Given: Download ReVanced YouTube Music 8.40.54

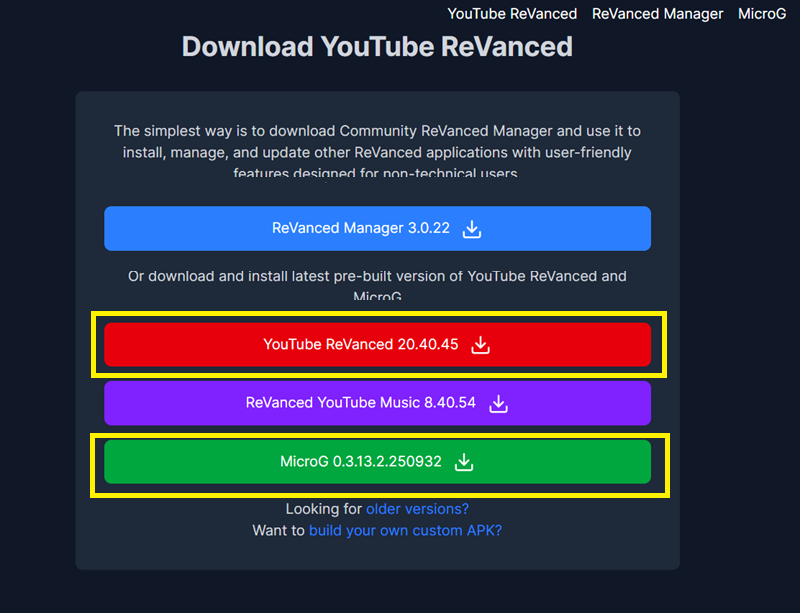Looking at the screenshot, I should point(377,404).
